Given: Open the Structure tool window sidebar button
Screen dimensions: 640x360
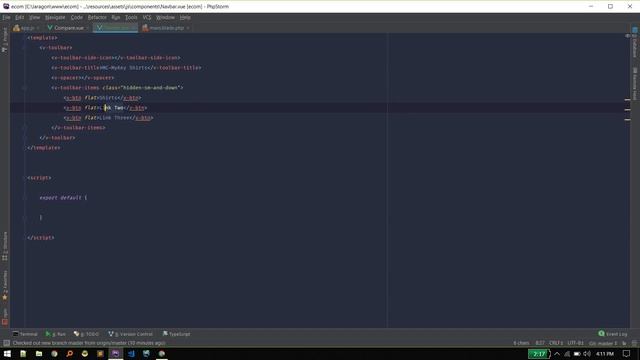Looking at the screenshot, I should [5, 247].
